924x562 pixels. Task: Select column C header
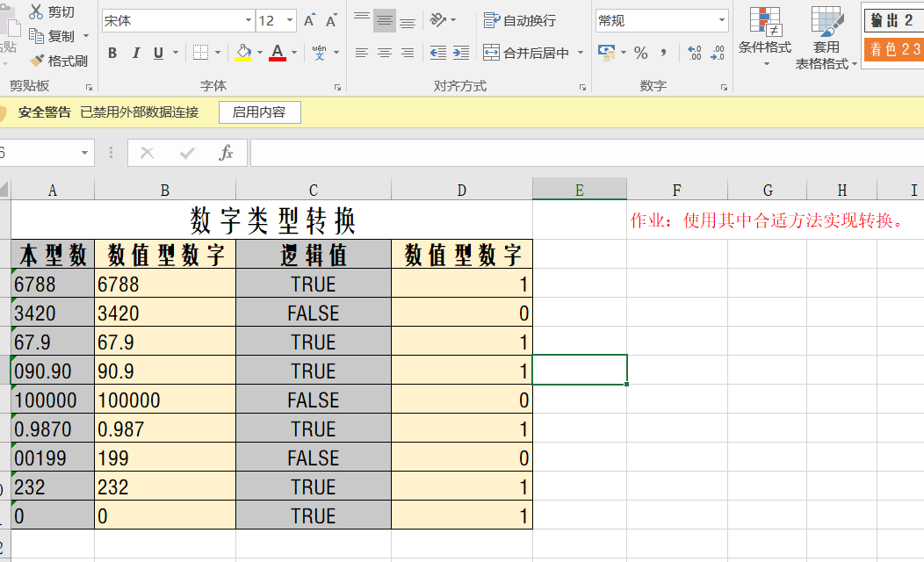coord(314,191)
